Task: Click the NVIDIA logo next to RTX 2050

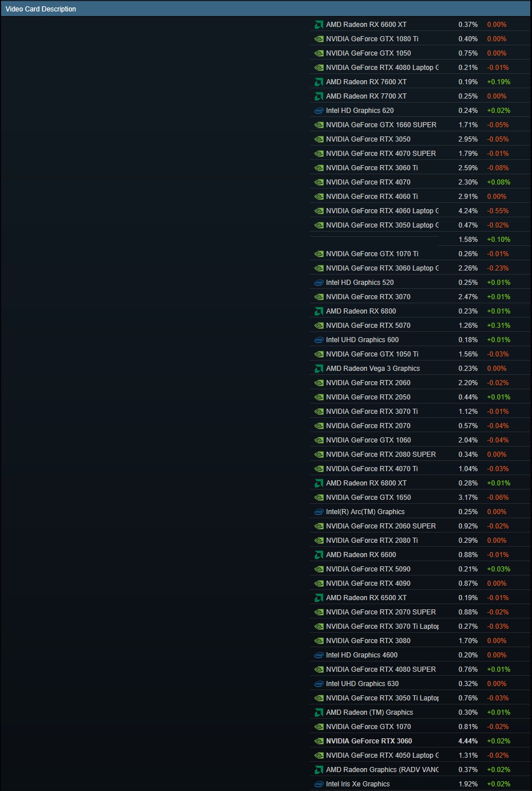Action: (319, 397)
